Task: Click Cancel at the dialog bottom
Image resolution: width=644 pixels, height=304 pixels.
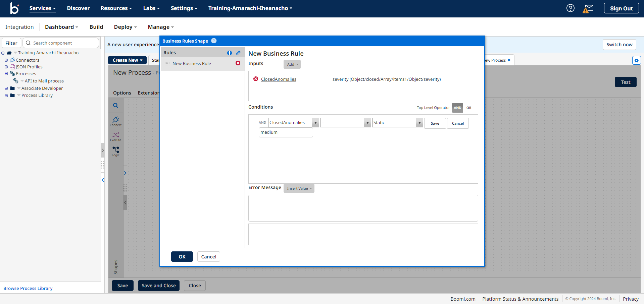Action: (x=209, y=257)
